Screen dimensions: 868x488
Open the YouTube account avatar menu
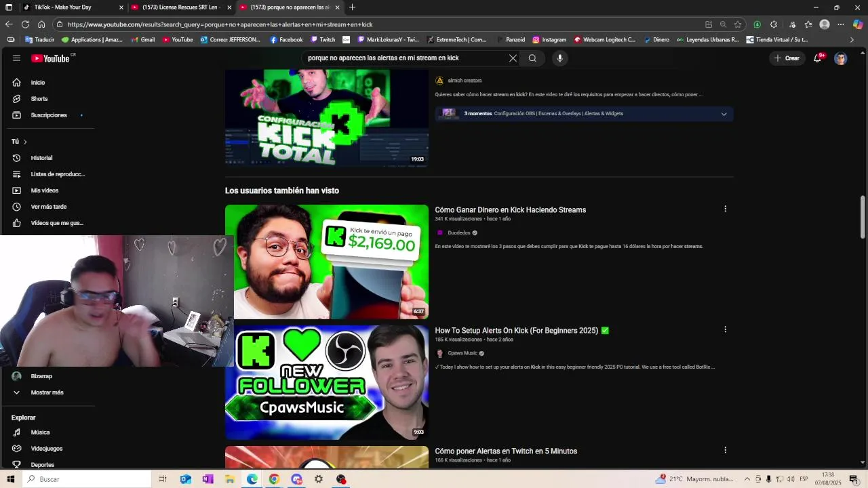(841, 58)
